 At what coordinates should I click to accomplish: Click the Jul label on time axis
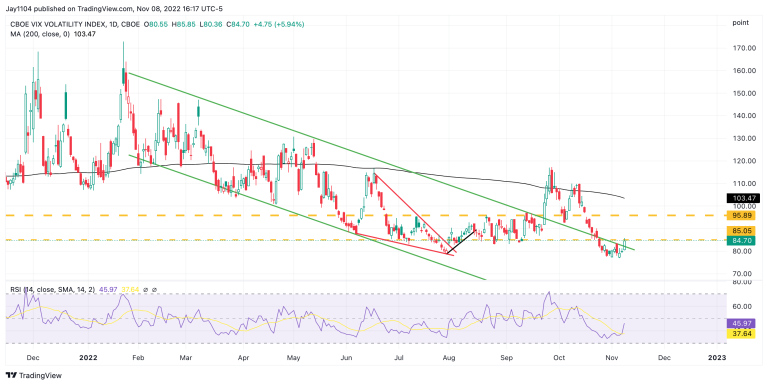click(399, 358)
